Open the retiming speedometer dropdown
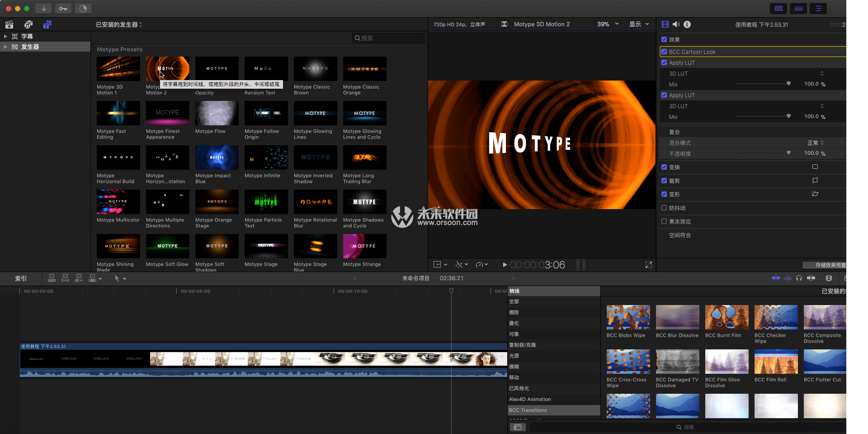 (x=482, y=265)
